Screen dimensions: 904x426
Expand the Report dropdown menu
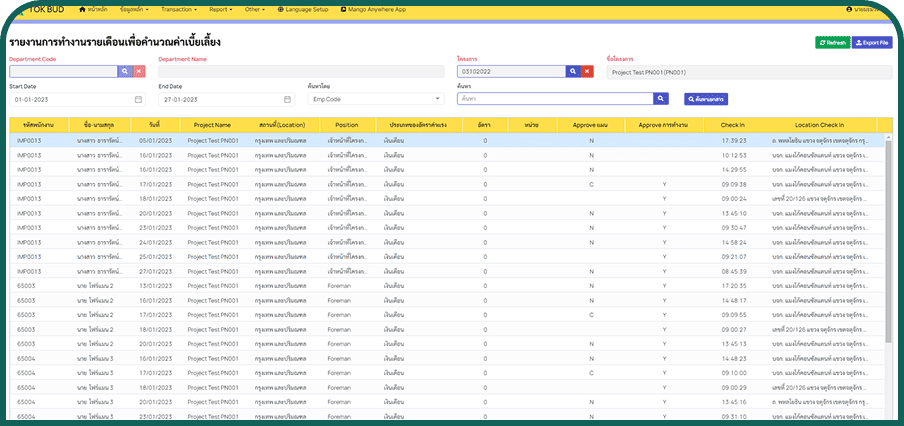[x=221, y=9]
